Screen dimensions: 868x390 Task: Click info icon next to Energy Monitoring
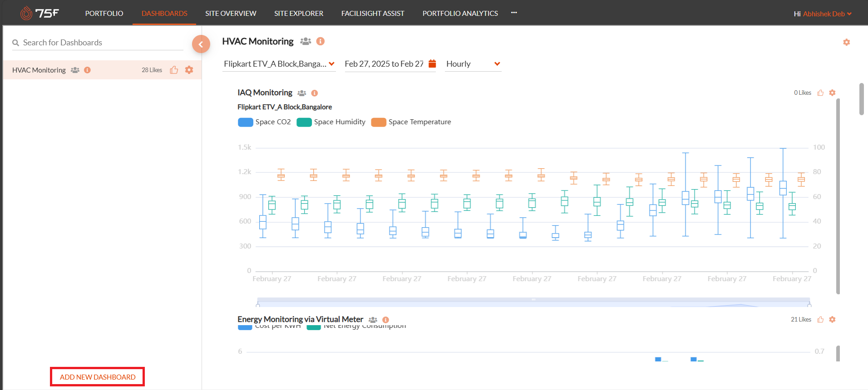click(385, 320)
